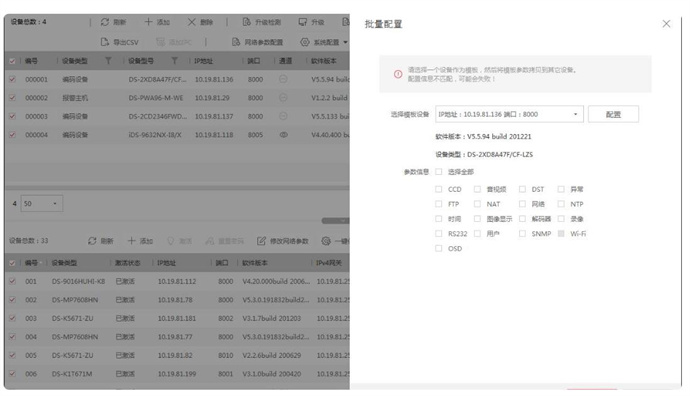Open the 选择模板设备 dropdown
This screenshot has width=690, height=396.
(x=509, y=114)
